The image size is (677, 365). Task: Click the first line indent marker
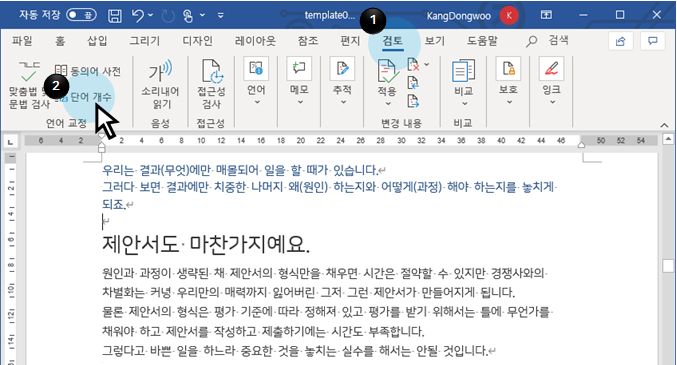[101, 137]
